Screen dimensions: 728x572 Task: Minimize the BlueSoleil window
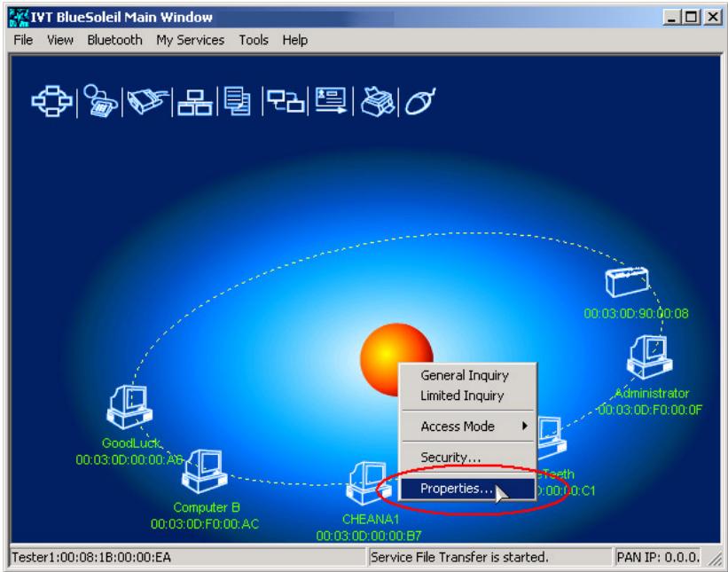coord(671,18)
